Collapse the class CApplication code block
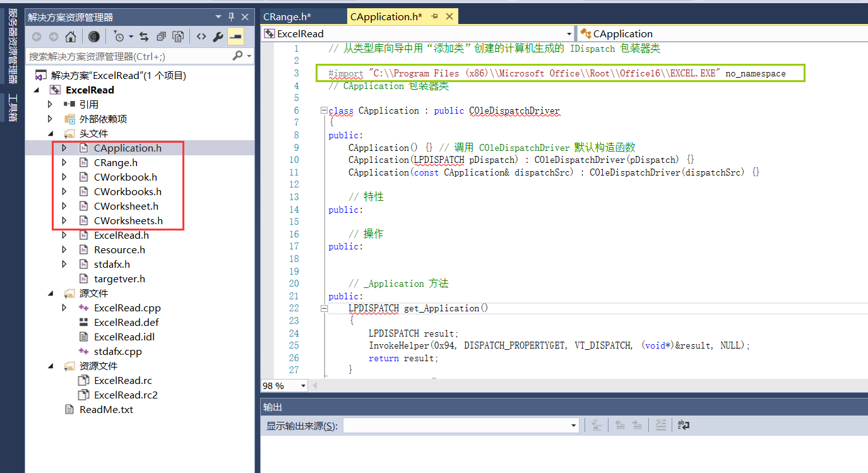 point(324,111)
